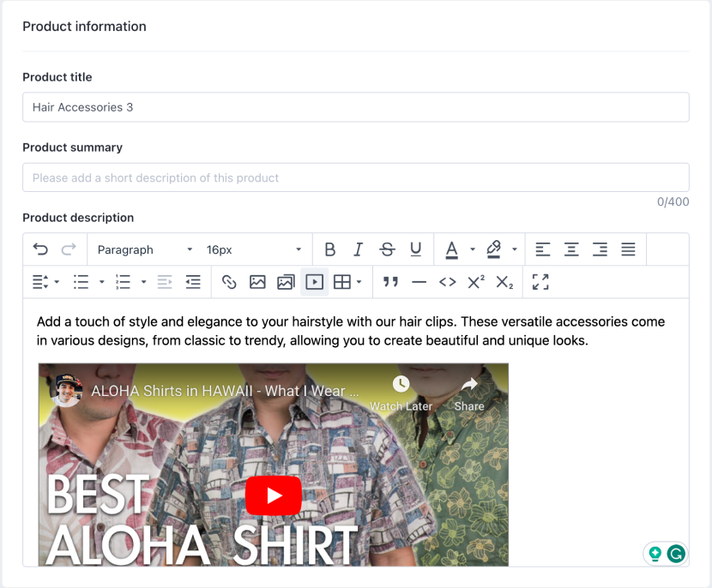Insert a single image
This screenshot has width=712, height=588.
[x=257, y=282]
